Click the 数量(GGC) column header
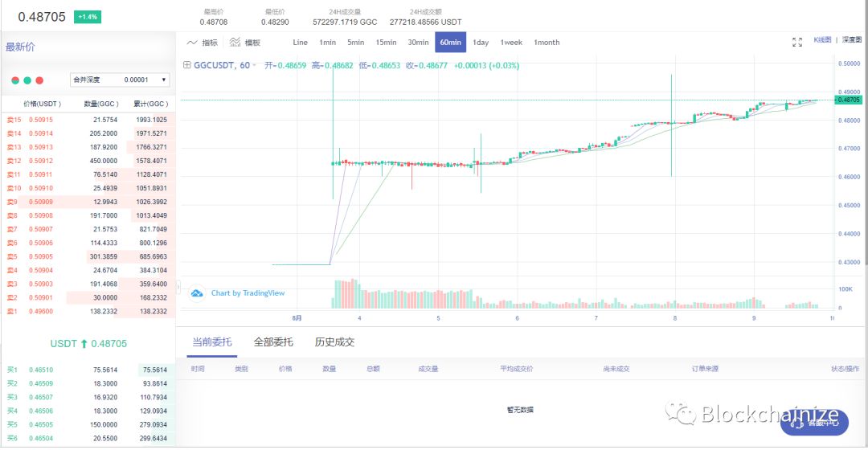Screen dimensions: 868x450 point(101,104)
